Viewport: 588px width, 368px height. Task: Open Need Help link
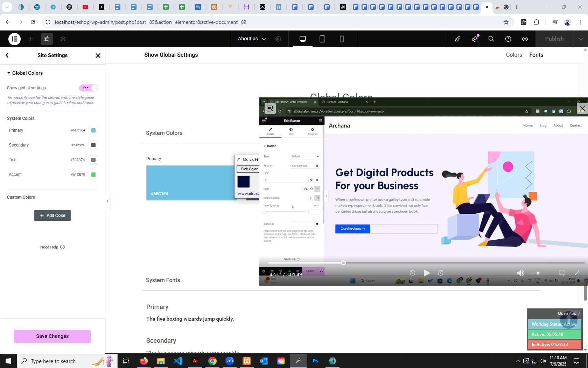[52, 247]
